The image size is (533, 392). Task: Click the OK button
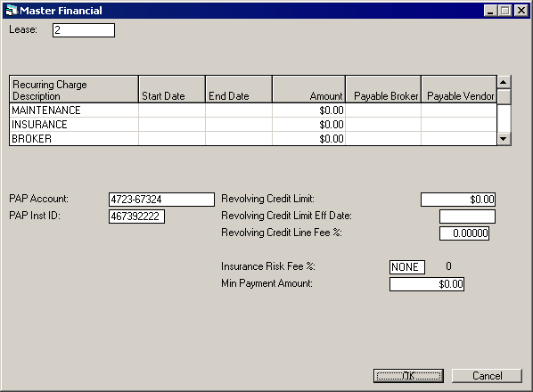point(408,376)
